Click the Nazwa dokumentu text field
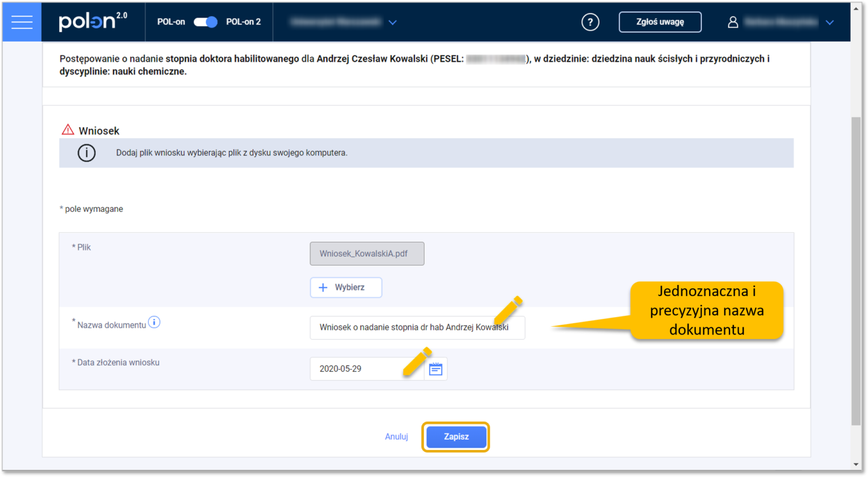The image size is (868, 477). point(417,327)
